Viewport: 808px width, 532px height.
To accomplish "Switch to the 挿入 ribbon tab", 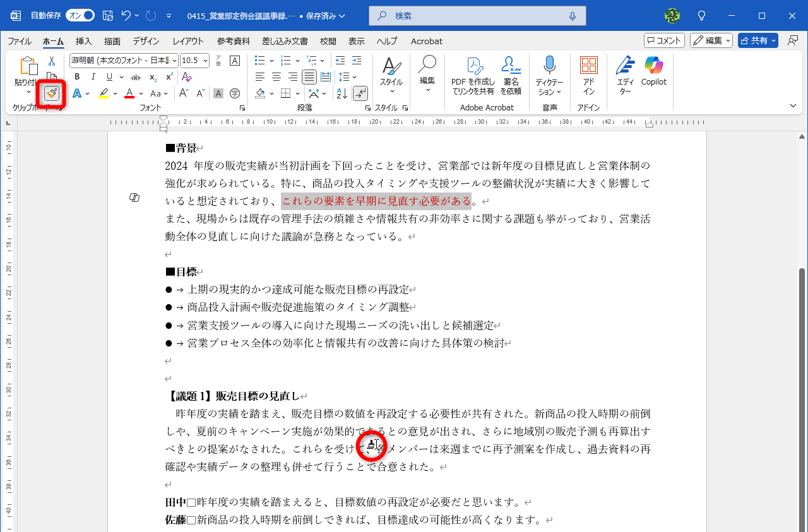I will [x=83, y=41].
